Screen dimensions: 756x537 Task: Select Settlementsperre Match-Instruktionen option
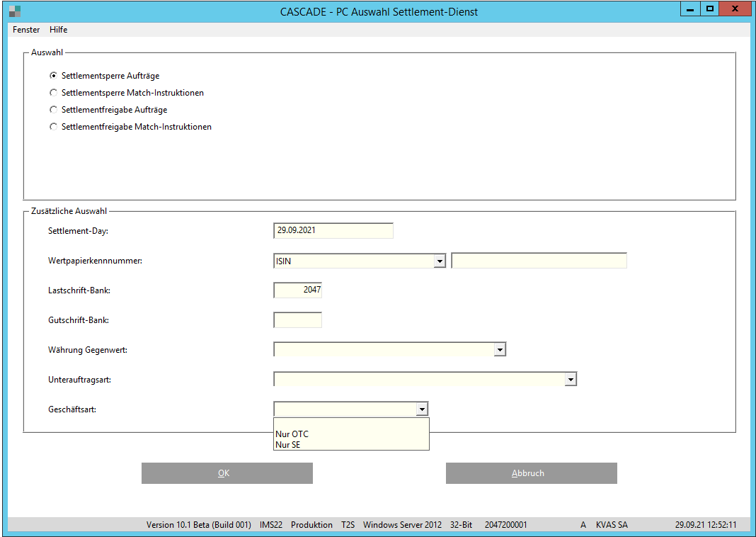tap(53, 93)
